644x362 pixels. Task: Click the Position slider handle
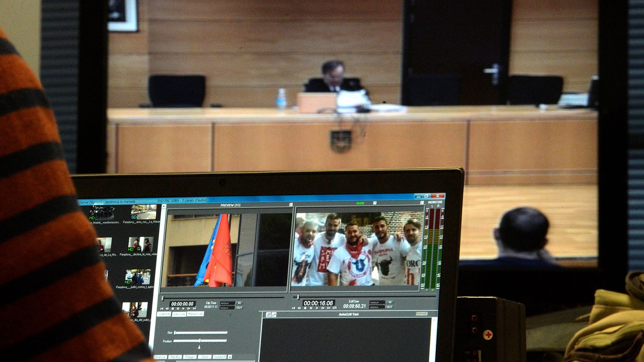[200, 341]
